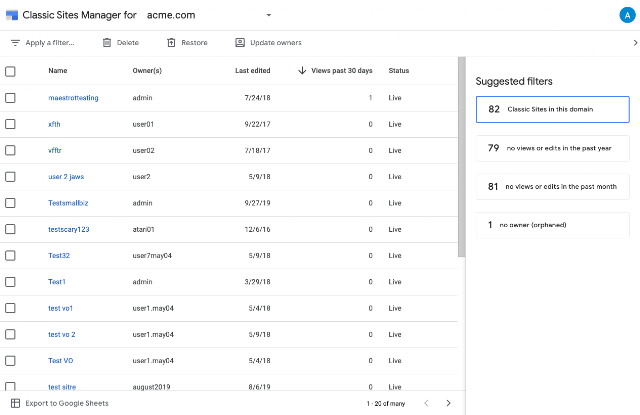Screen dimensions: 640x415
Task: Click the Update owners button label
Action: tap(276, 42)
